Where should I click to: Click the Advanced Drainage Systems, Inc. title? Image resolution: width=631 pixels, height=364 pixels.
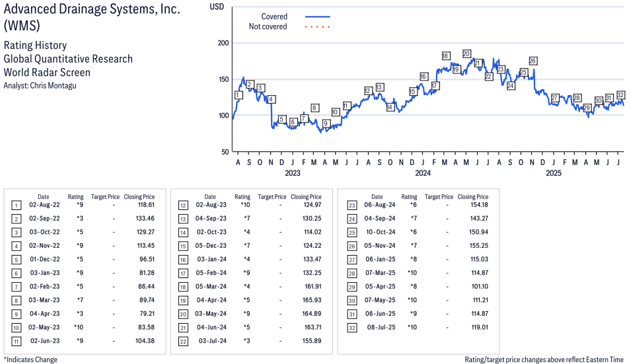click(92, 9)
